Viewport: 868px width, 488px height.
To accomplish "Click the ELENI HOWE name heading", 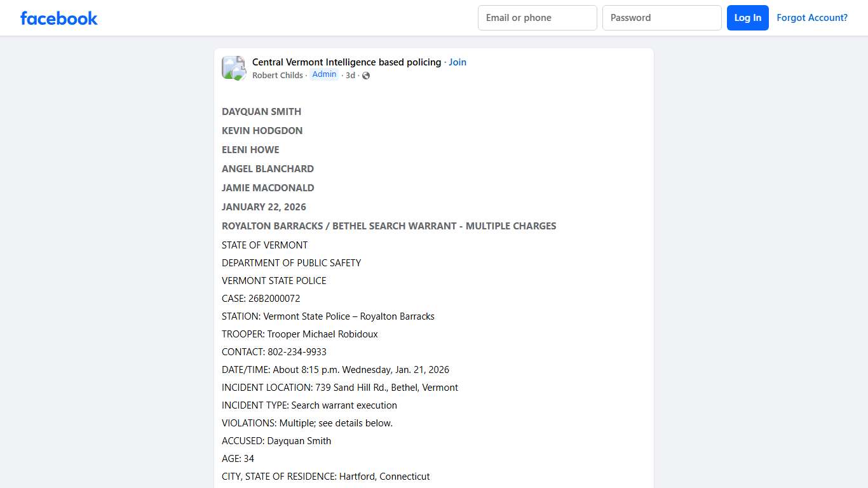I will pos(250,149).
